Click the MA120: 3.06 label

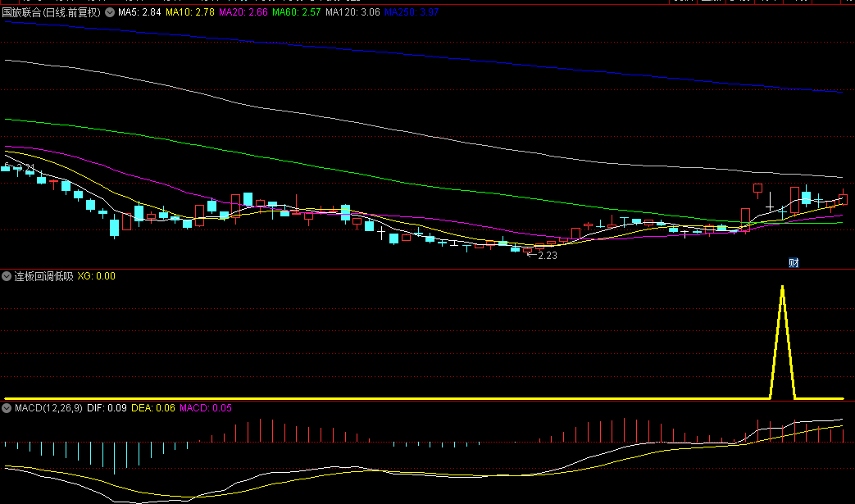[352, 12]
